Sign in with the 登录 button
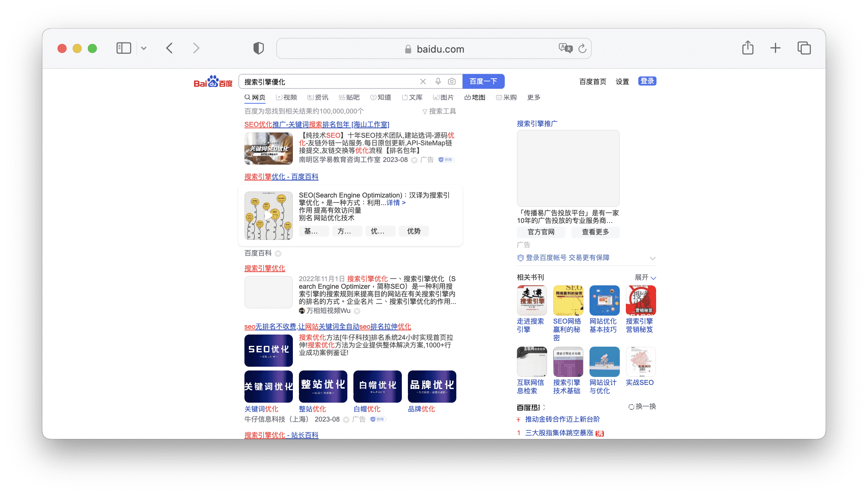 pos(647,81)
